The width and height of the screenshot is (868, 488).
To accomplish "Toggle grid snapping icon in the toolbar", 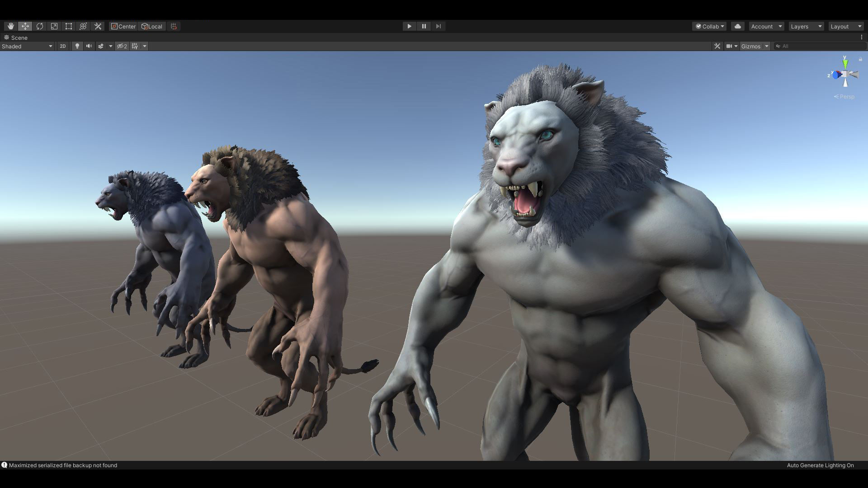I will click(x=174, y=26).
